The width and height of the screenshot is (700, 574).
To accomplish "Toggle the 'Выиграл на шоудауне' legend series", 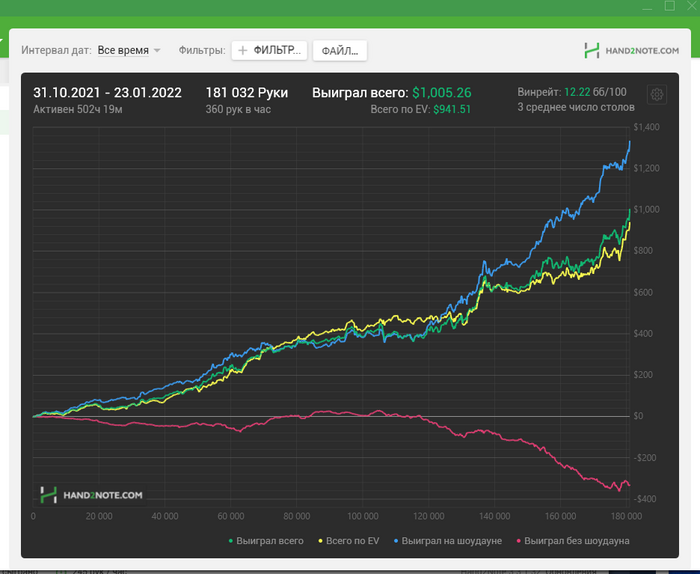I will (448, 541).
